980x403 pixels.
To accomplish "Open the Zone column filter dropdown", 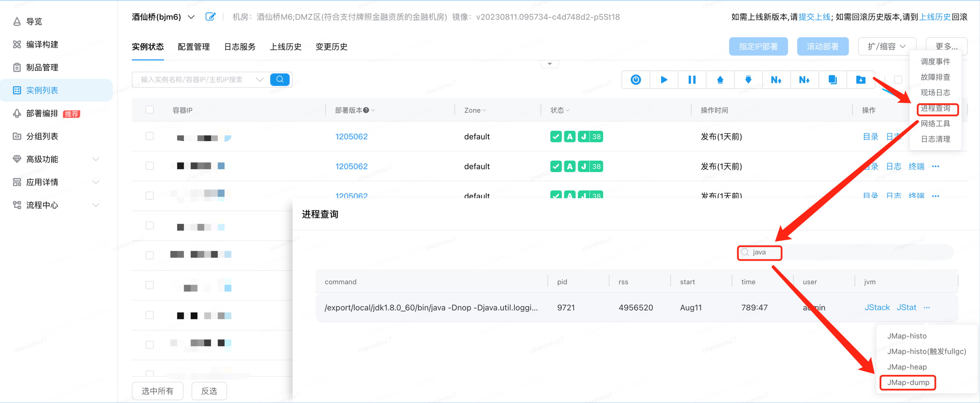I will pos(484,110).
